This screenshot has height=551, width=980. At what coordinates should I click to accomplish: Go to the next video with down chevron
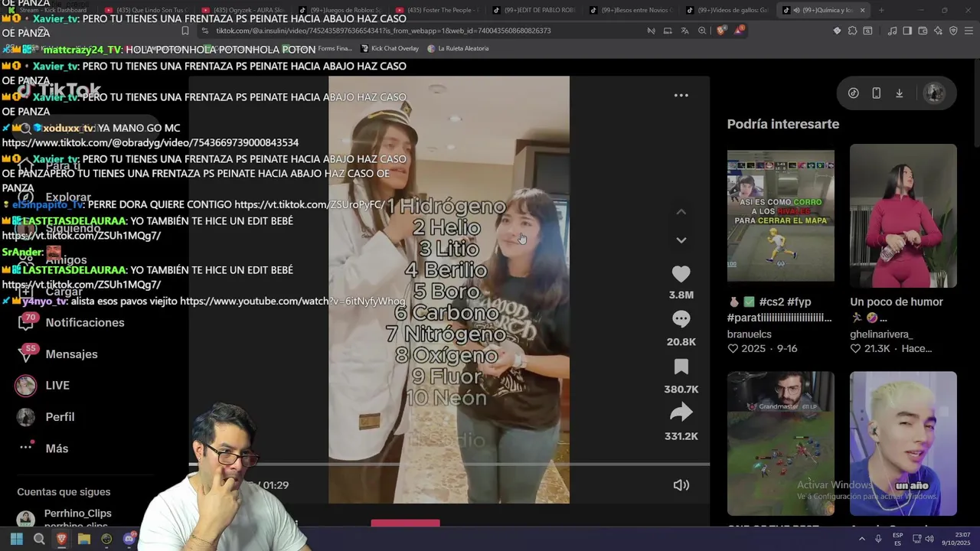(x=681, y=240)
